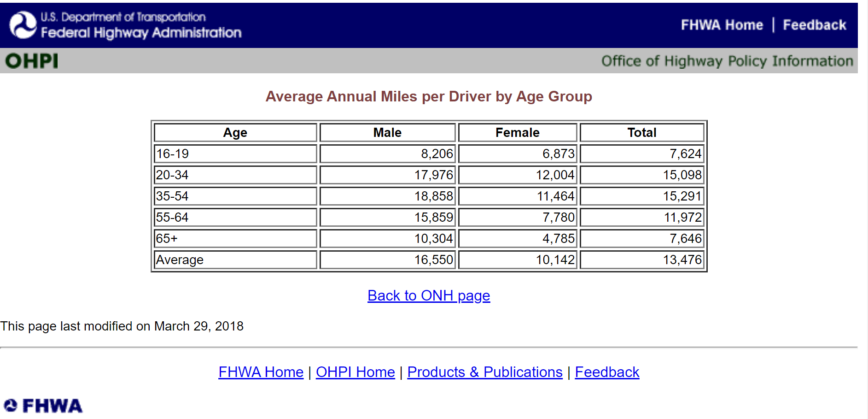Screen dimensions: 868x419
Task: Click the Male column header
Action: (388, 132)
